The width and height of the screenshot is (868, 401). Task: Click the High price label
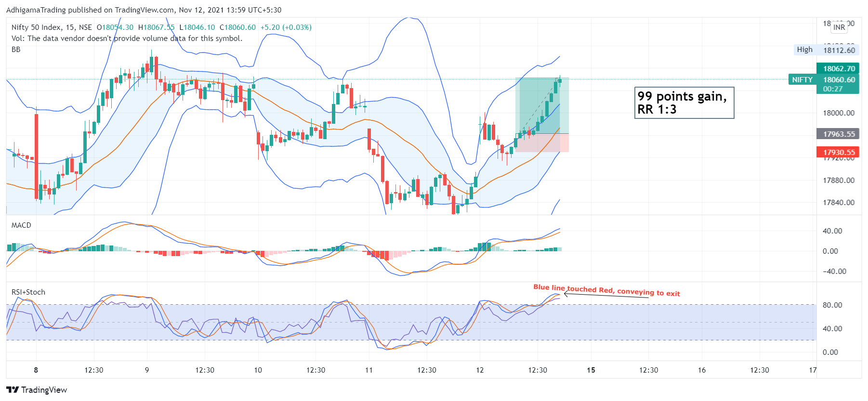(804, 50)
